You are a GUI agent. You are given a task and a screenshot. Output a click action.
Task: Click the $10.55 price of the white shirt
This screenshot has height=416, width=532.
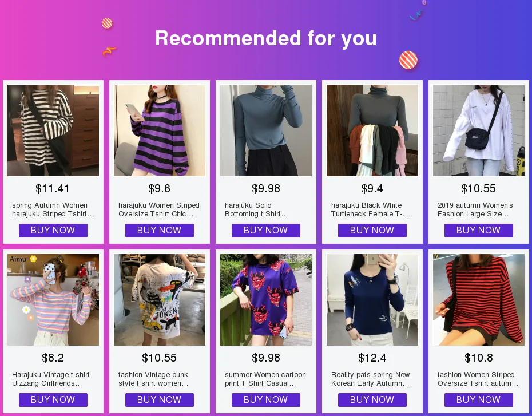(x=478, y=188)
